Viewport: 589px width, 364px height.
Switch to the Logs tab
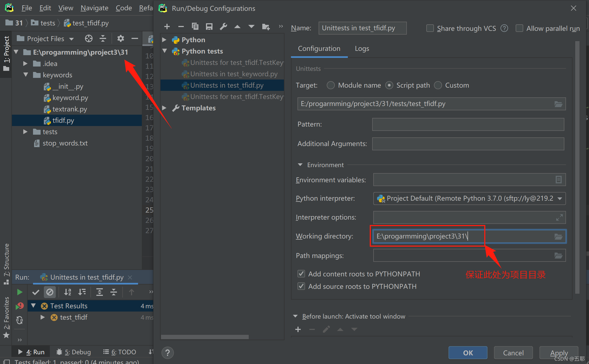coord(362,49)
